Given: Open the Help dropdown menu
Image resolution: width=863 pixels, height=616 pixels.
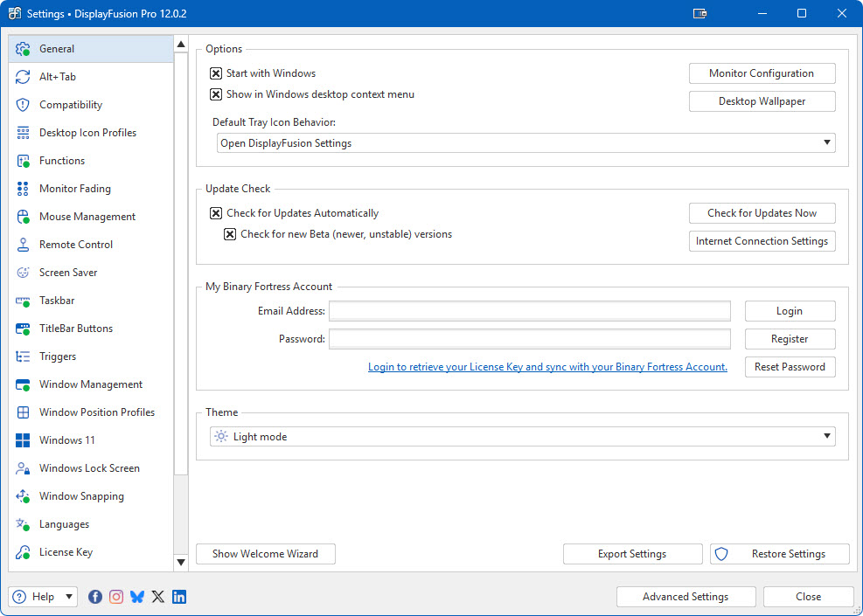Looking at the screenshot, I should [x=44, y=597].
